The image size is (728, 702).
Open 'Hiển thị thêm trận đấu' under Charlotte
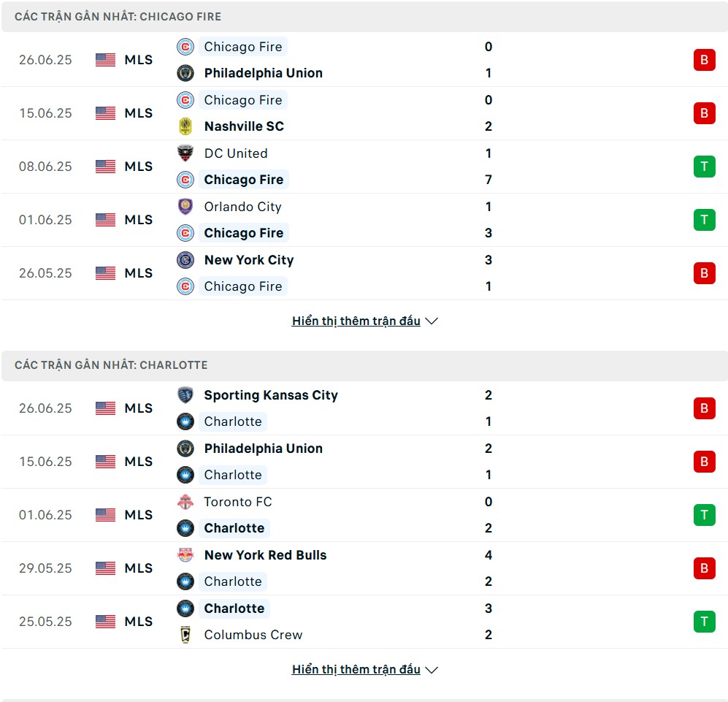(x=356, y=669)
